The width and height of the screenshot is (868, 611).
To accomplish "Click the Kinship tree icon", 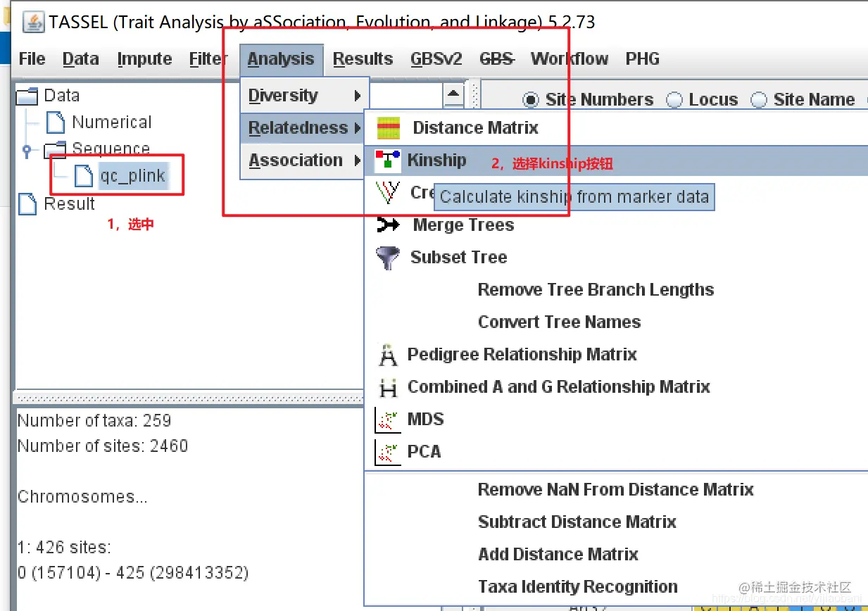I will [x=387, y=160].
